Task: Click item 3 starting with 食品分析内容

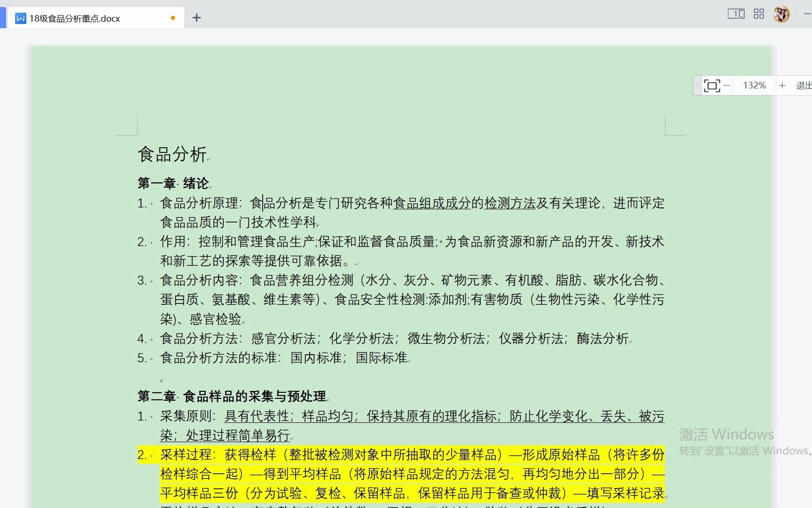Action: tap(401, 300)
